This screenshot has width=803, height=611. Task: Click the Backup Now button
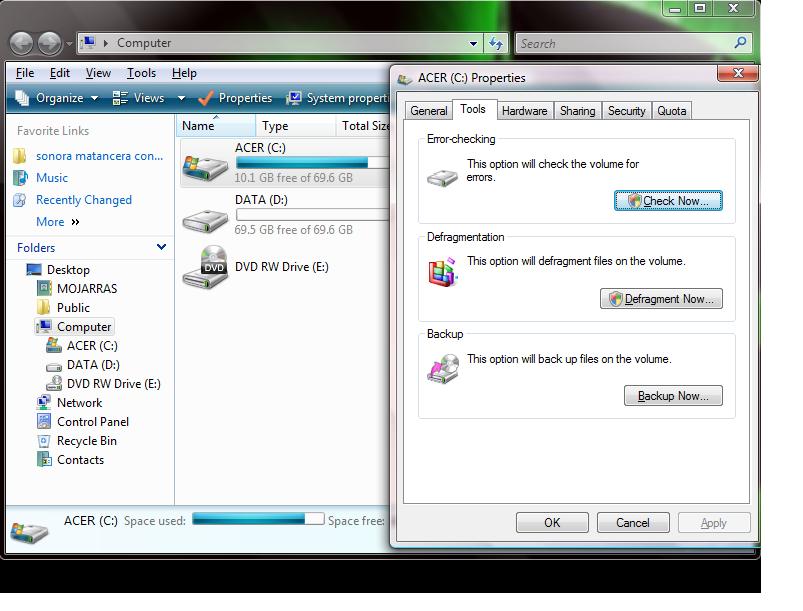click(x=673, y=396)
